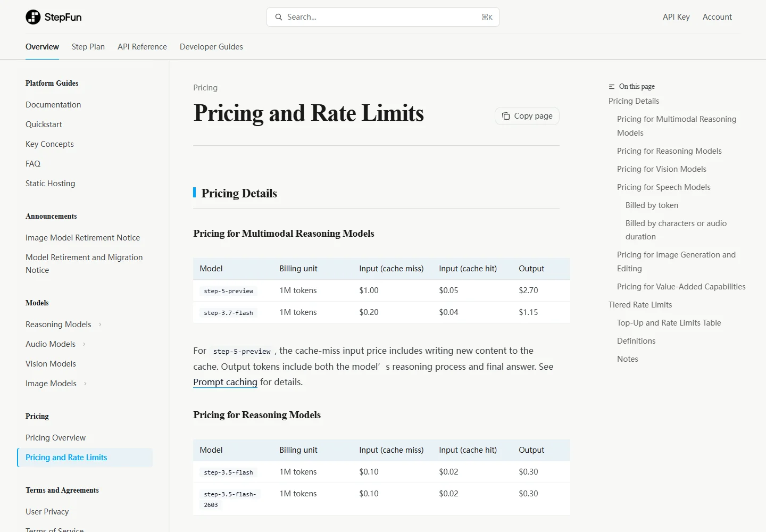Jump to Definitions in page outline
This screenshot has width=766, height=532.
636,341
